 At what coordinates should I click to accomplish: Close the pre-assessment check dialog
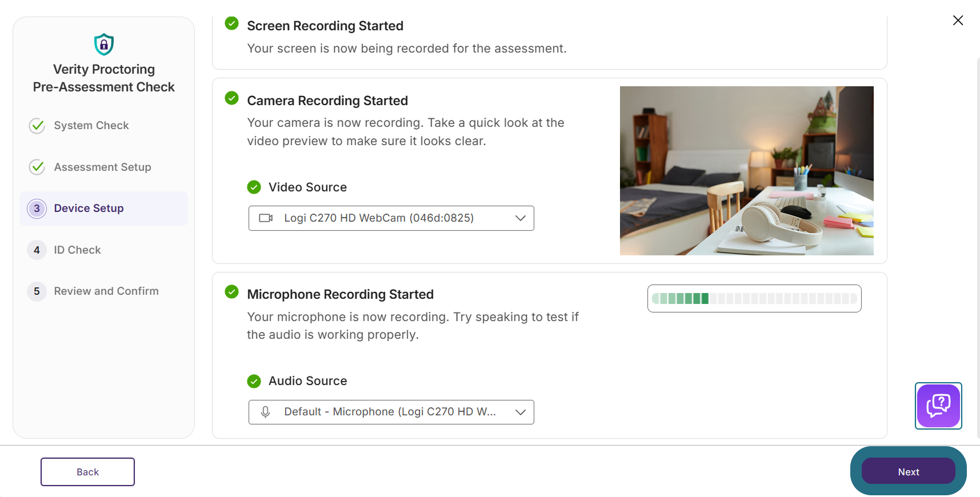958,21
